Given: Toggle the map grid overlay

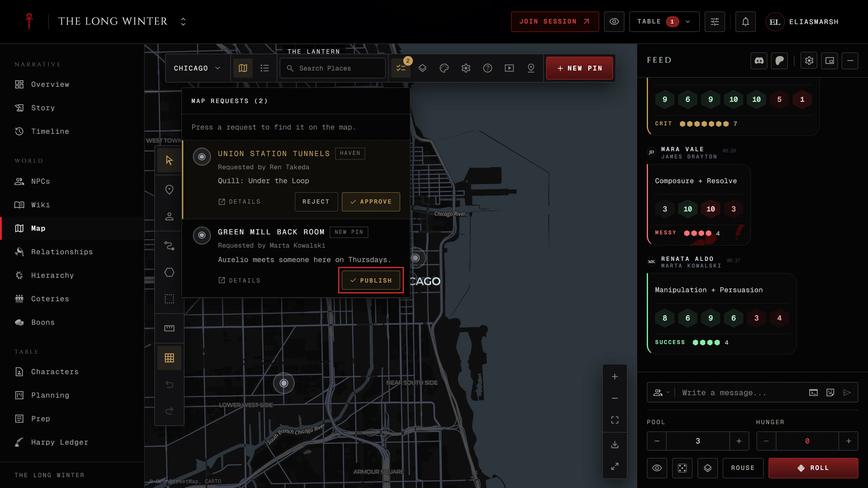Looking at the screenshot, I should (169, 358).
